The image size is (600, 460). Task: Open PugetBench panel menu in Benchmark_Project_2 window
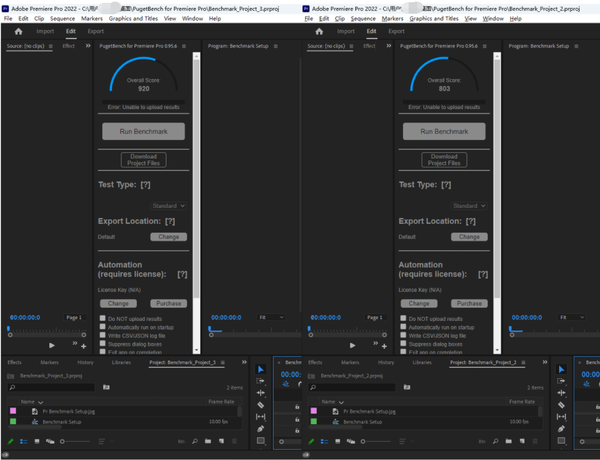point(485,46)
